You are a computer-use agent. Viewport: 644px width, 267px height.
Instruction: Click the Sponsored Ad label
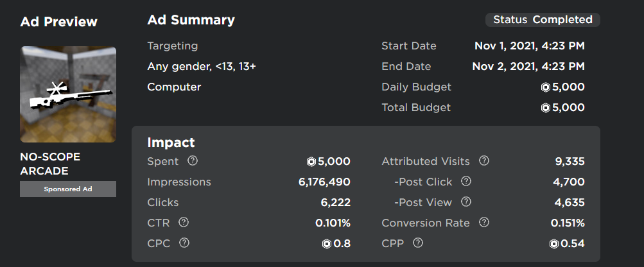[x=68, y=189]
